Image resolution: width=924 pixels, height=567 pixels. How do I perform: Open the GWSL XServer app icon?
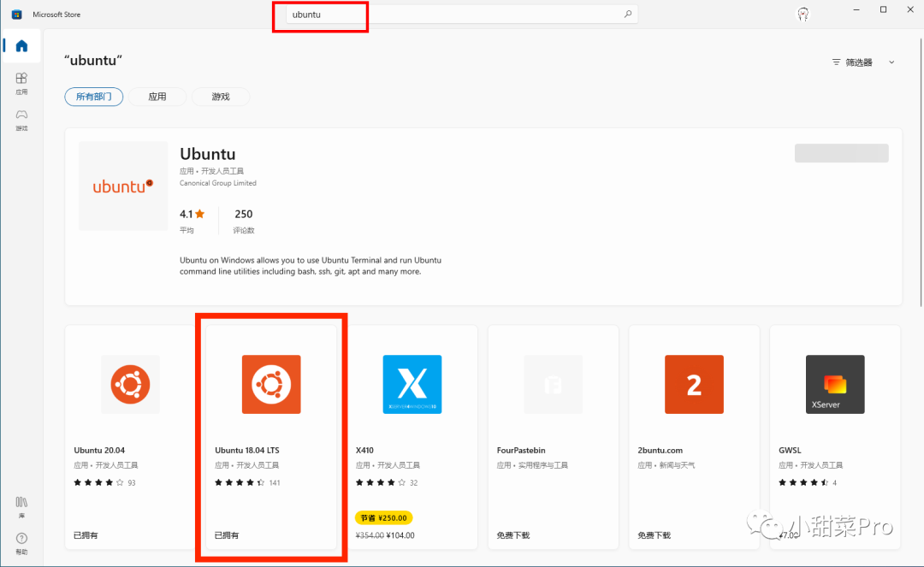834,384
